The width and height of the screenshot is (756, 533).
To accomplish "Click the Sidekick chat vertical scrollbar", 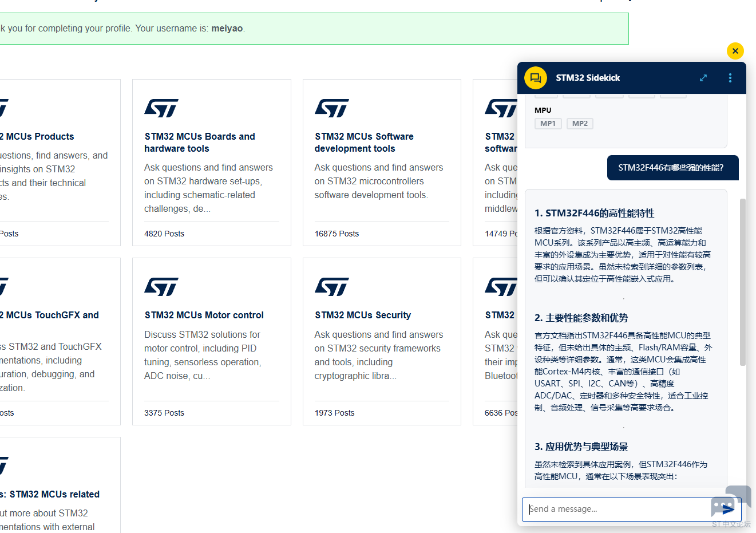I will click(x=743, y=282).
